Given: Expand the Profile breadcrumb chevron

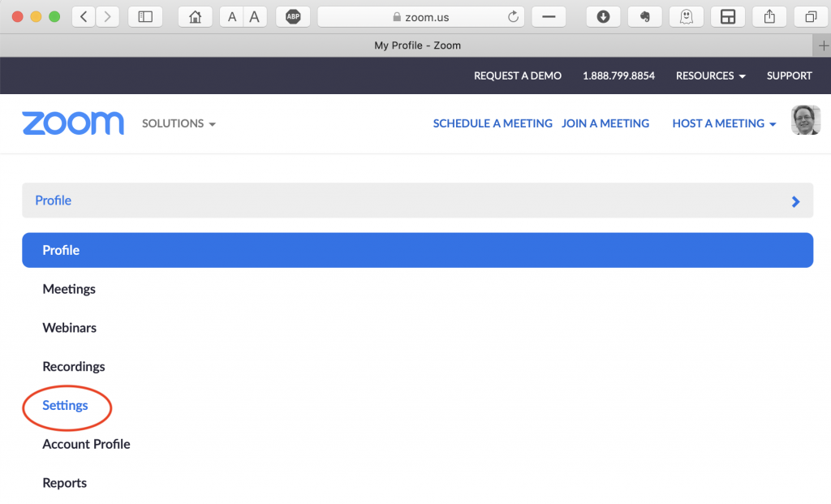Looking at the screenshot, I should pyautogui.click(x=795, y=201).
